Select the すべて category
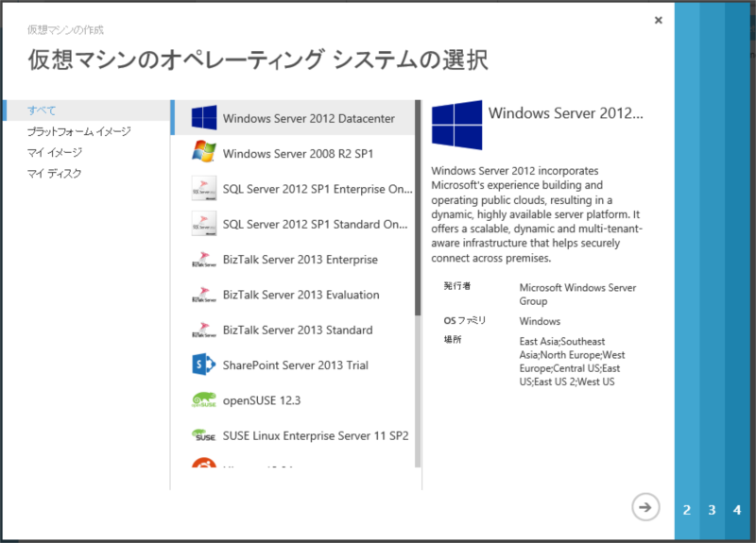 coord(87,110)
